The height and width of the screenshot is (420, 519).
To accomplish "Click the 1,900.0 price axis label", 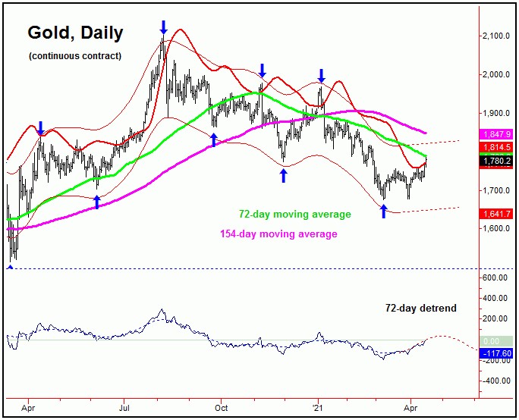I will [496, 113].
